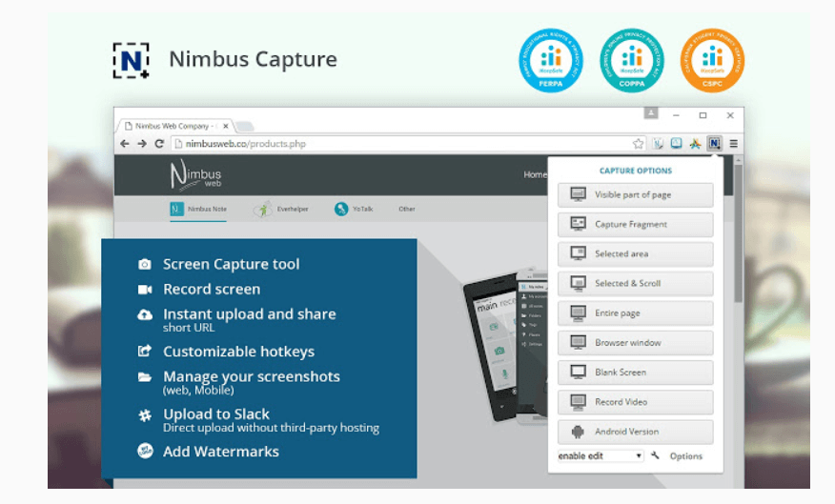Expand the enable edit dropdown
Image resolution: width=835 pixels, height=504 pixels.
tap(601, 456)
